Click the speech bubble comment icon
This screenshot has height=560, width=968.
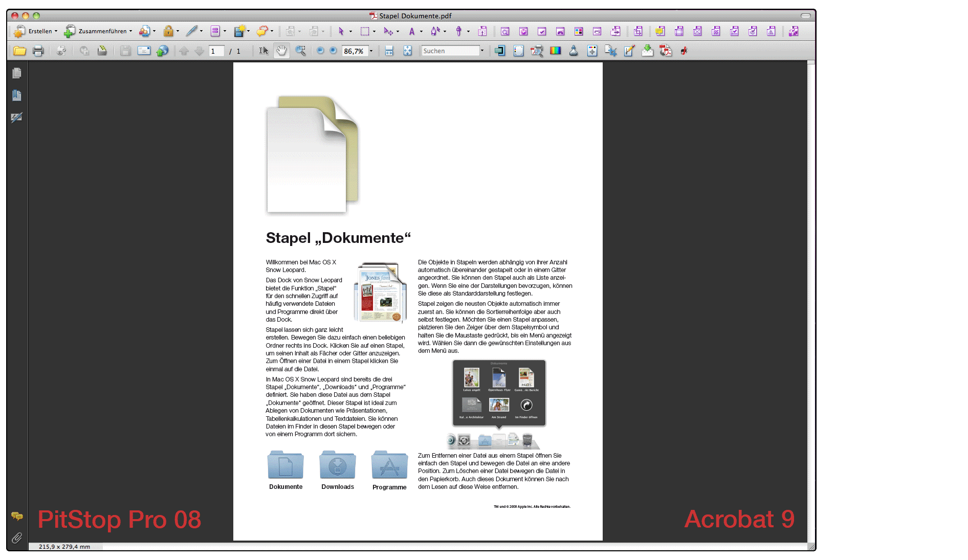click(262, 32)
